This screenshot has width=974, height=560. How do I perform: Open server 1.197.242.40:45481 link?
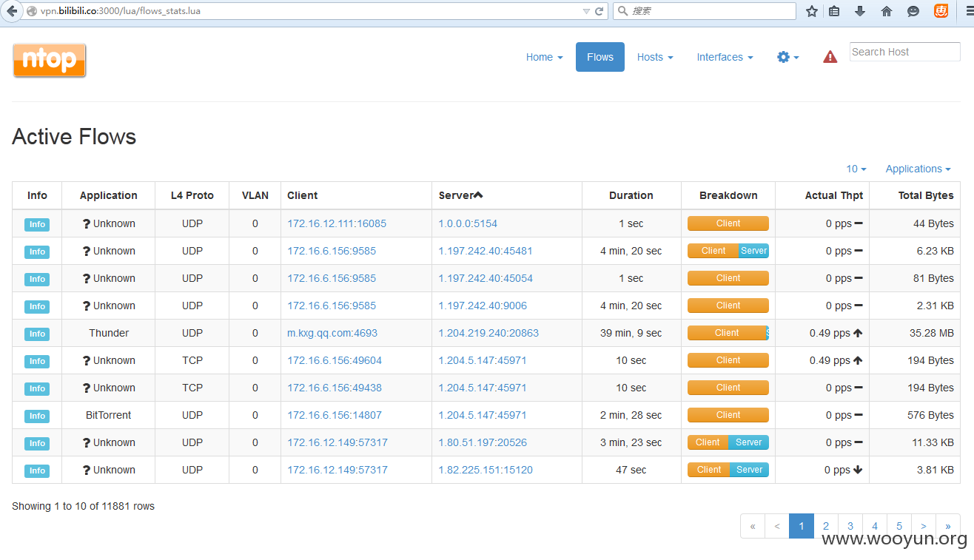(x=486, y=251)
